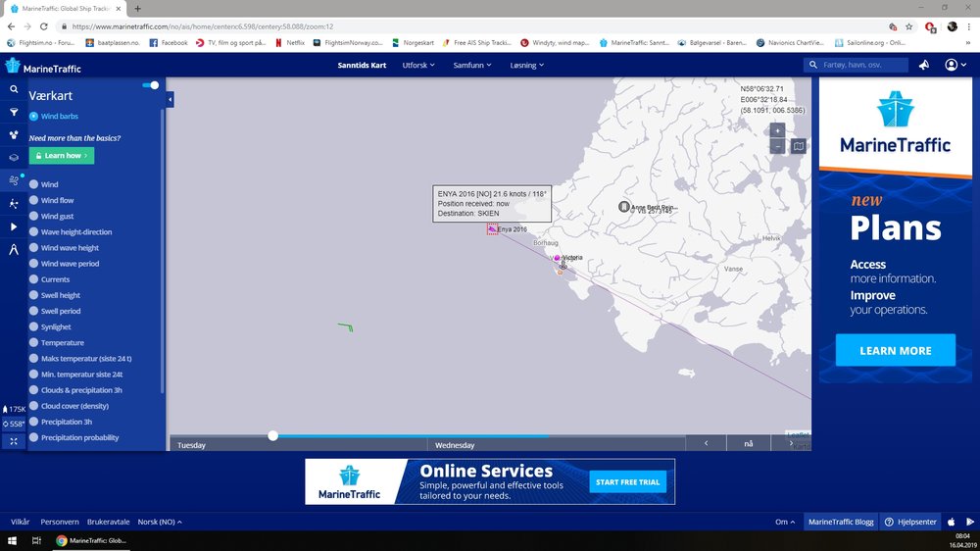Click the MarineTraffic logo in header

[42, 66]
